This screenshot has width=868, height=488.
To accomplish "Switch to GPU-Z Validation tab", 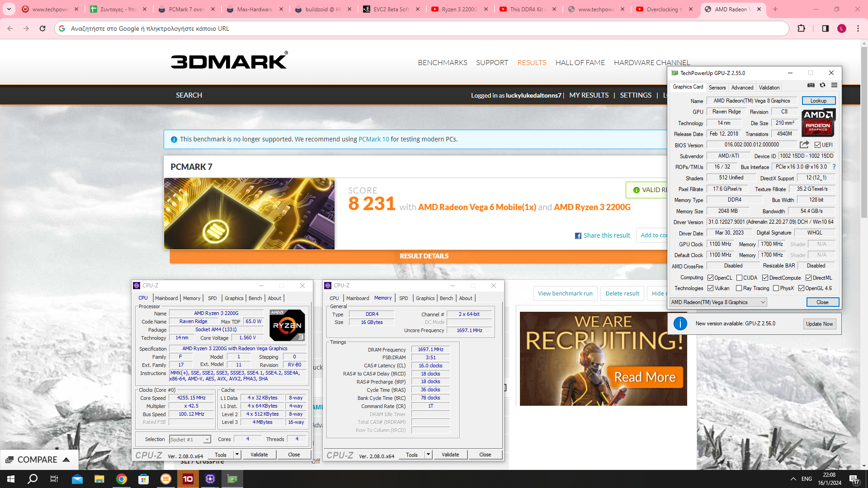I will [x=769, y=88].
